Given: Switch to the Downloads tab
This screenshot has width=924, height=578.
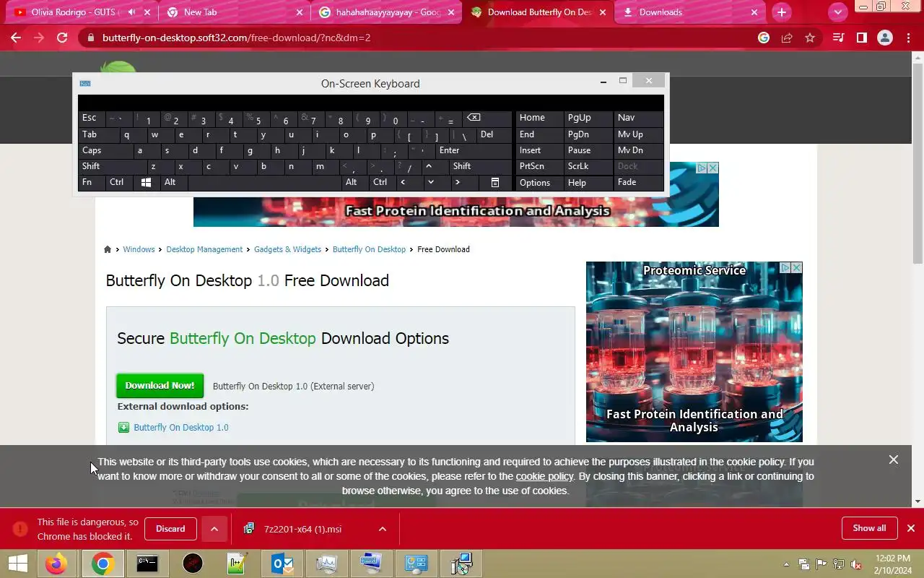Looking at the screenshot, I should point(689,12).
